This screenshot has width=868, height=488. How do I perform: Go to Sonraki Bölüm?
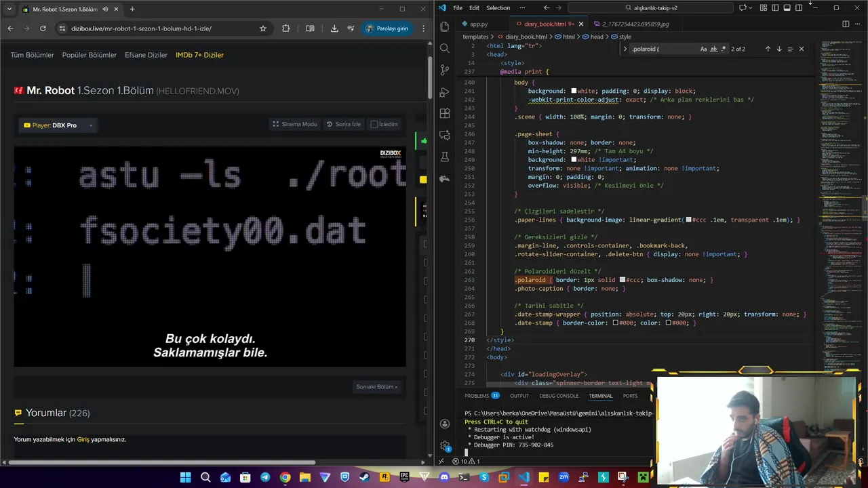coord(376,386)
